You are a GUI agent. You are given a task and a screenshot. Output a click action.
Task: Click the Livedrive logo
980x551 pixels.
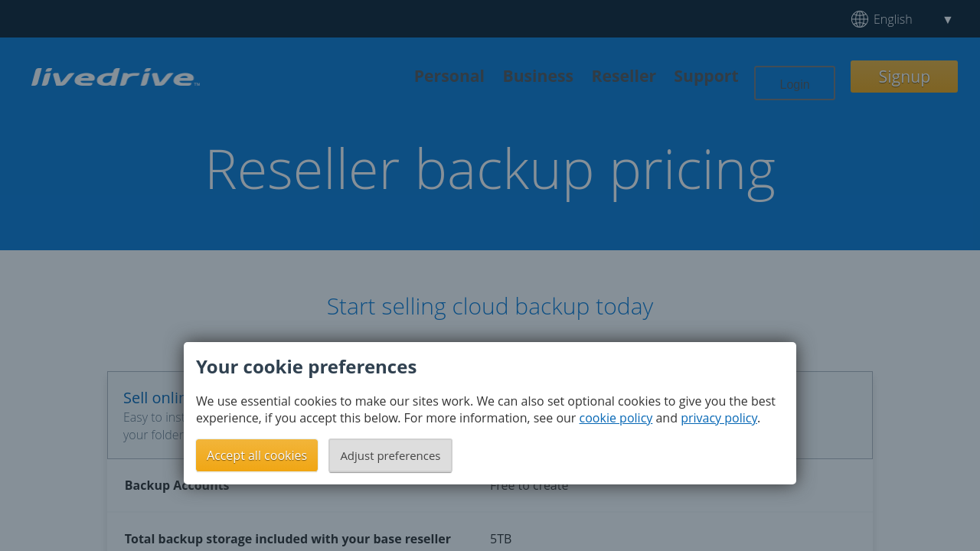point(115,77)
